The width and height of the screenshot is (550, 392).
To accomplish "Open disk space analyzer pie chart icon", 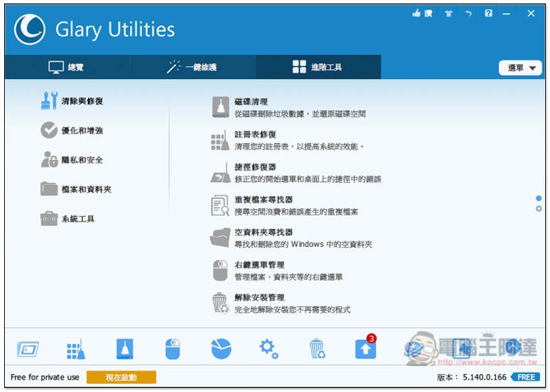I will point(221,349).
